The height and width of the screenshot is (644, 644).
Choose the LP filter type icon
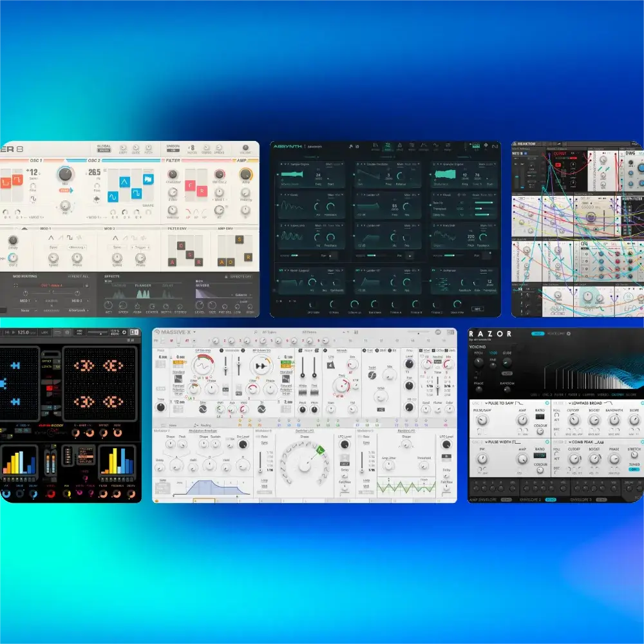tap(188, 213)
